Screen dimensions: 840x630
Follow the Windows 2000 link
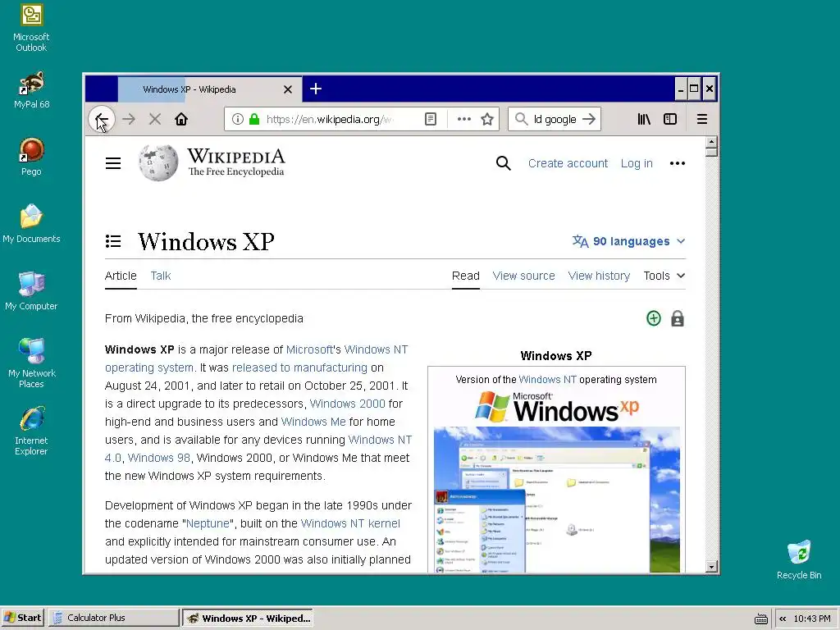(x=347, y=404)
